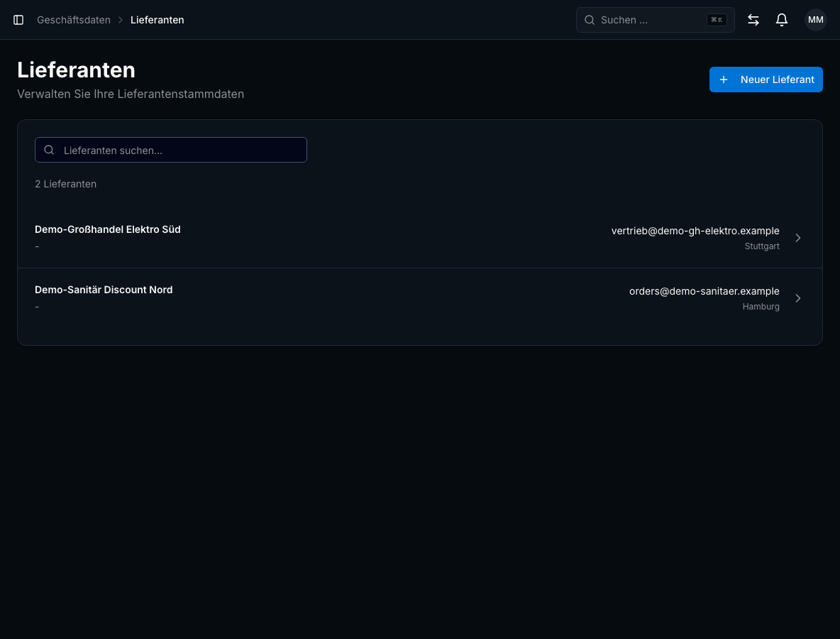Open the notifications bell
The width and height of the screenshot is (840, 639).
tap(782, 20)
